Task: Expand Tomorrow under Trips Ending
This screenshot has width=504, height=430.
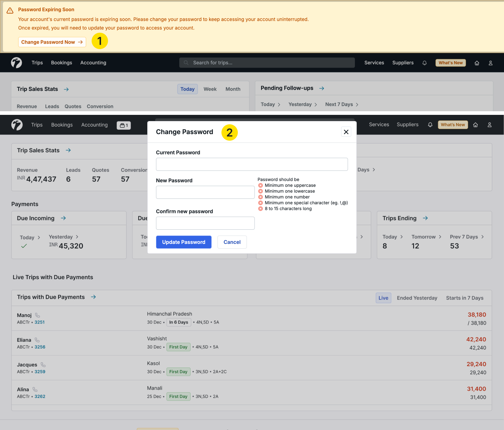Action: [x=427, y=237]
